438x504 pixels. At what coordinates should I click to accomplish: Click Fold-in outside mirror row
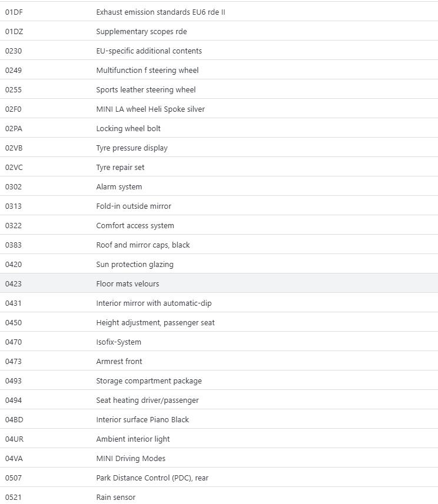(134, 206)
